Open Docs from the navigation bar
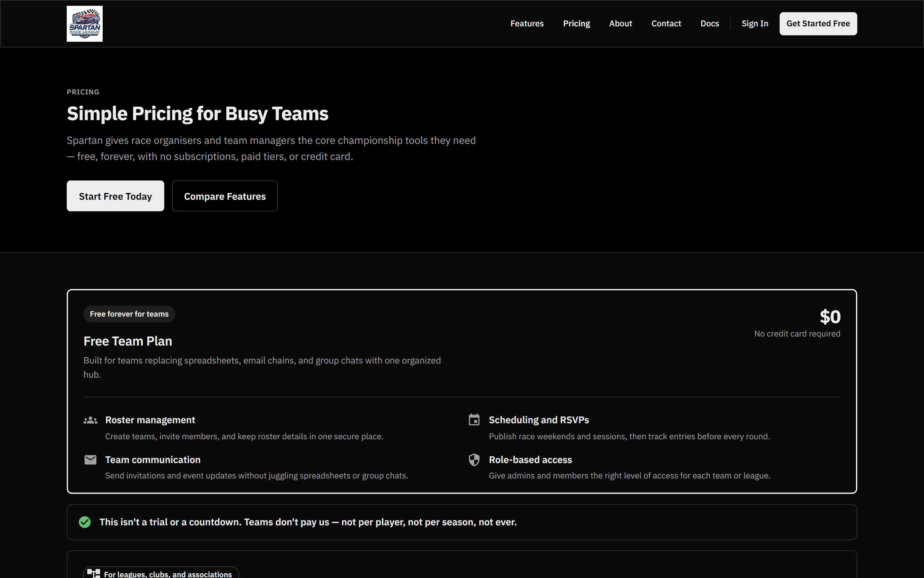This screenshot has height=578, width=924. [709, 24]
